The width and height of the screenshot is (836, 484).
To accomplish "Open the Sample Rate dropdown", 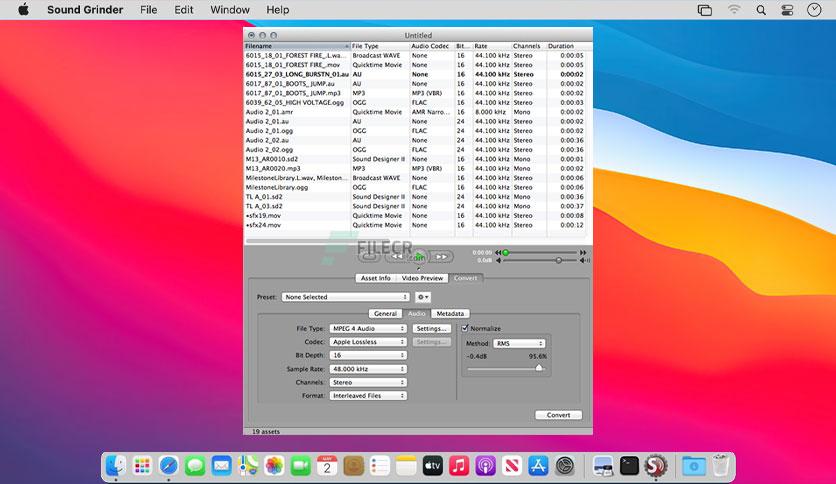I will pyautogui.click(x=368, y=369).
